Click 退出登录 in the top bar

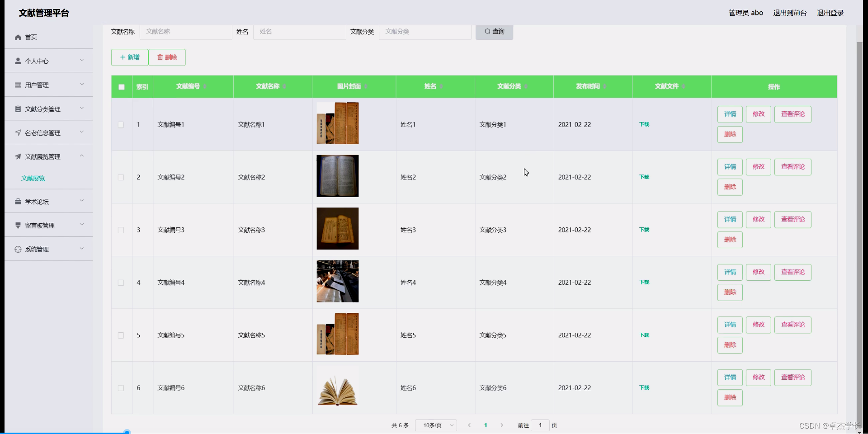coord(830,13)
